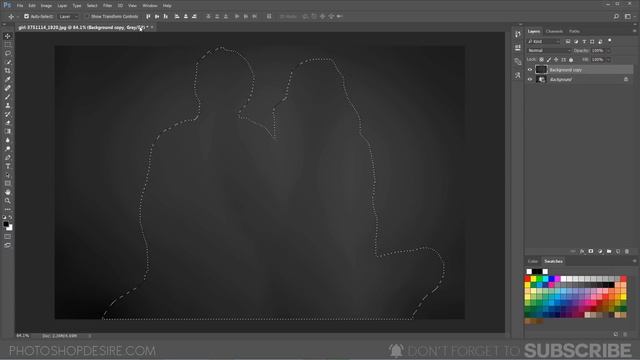Open workspace switcher in options bar
This screenshot has width=640, height=360.
point(628,16)
